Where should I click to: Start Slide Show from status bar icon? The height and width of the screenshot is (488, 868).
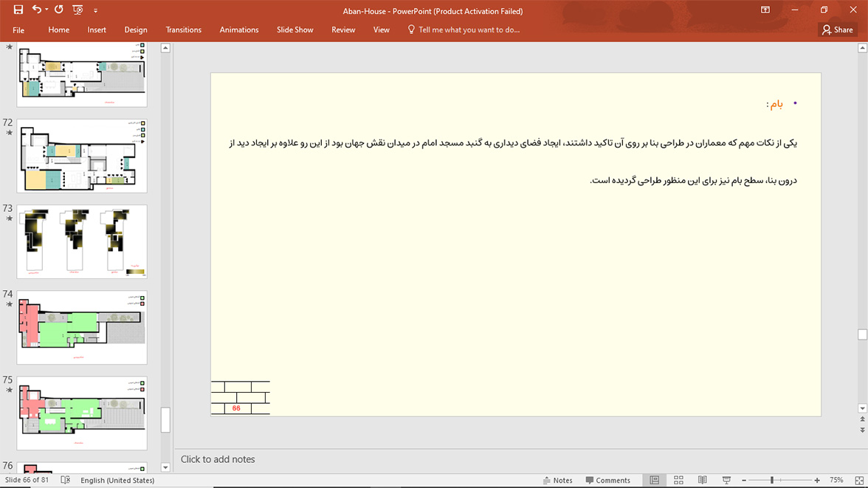726,480
